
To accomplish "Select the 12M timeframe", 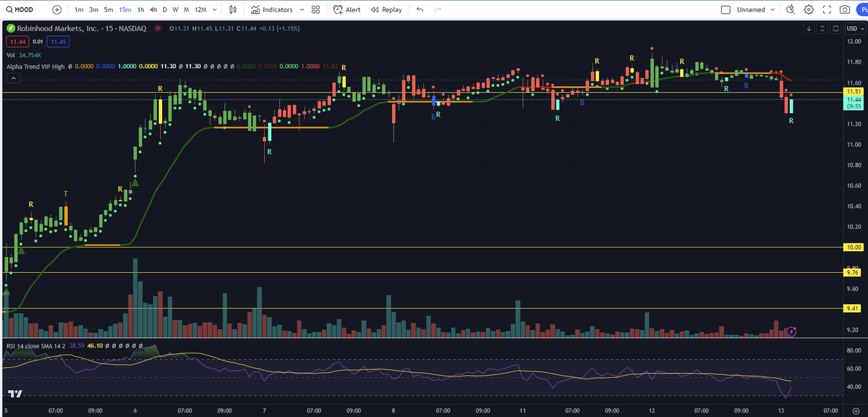I will click(200, 10).
